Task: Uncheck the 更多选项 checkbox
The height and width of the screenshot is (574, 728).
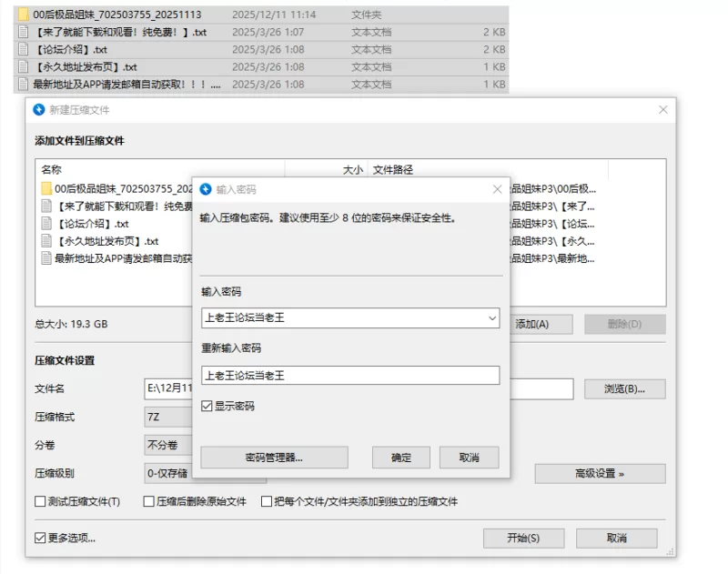Action: [x=40, y=538]
